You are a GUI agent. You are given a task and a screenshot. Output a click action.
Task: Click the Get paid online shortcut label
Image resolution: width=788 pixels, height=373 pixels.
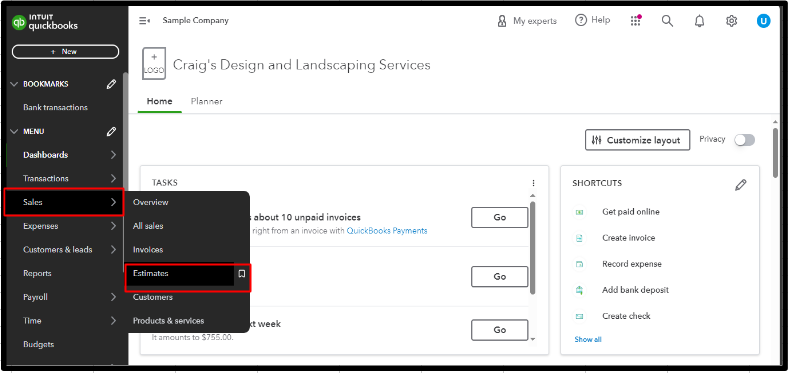[631, 212]
